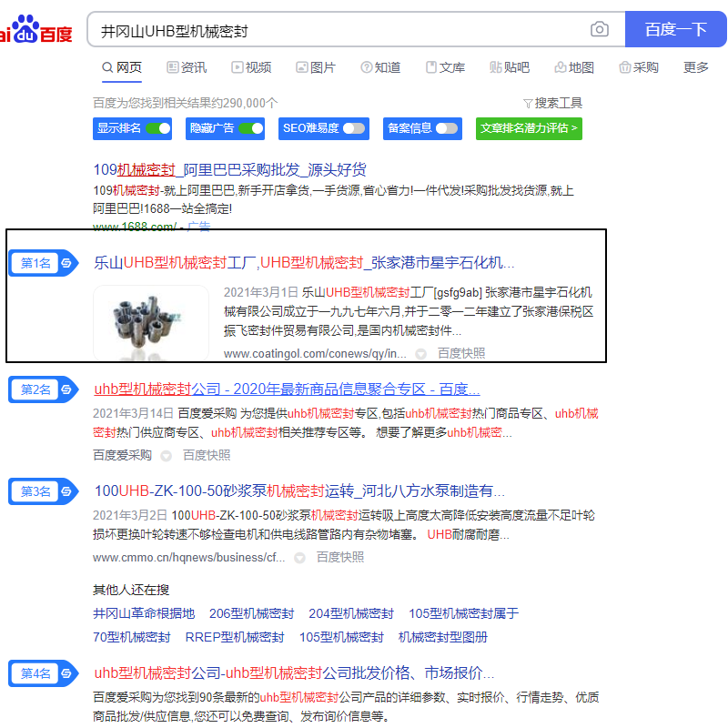728x728 pixels.
Task: Enable the SEO难易度 switch
Action: pyautogui.click(x=354, y=128)
